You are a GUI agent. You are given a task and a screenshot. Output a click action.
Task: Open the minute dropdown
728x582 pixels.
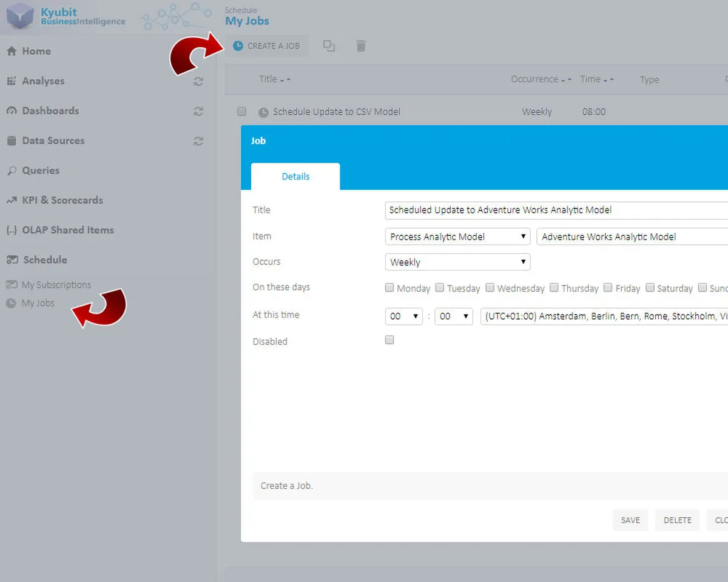pyautogui.click(x=454, y=316)
